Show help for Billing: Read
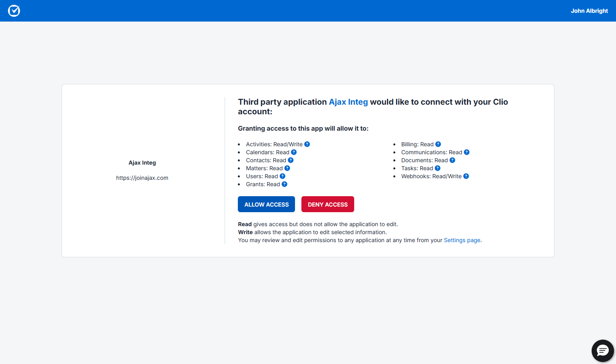 pos(438,144)
